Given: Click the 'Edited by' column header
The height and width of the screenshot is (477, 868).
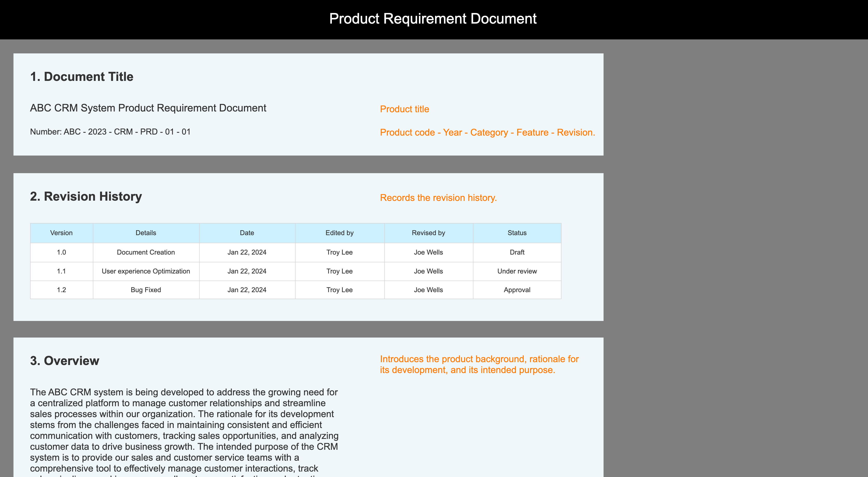Looking at the screenshot, I should (339, 233).
